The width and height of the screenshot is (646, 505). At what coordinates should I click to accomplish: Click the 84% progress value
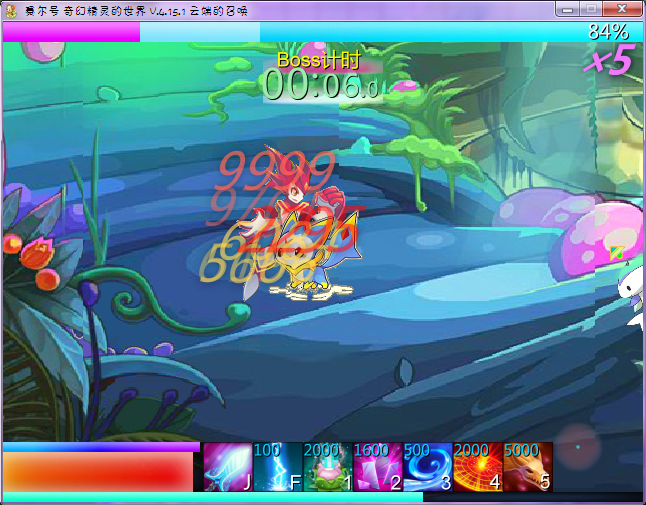tap(609, 32)
